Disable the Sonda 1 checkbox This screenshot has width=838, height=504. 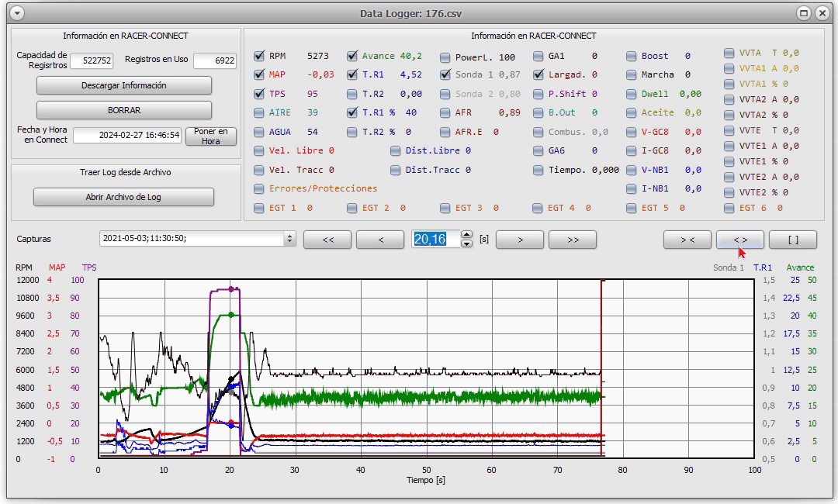(445, 74)
